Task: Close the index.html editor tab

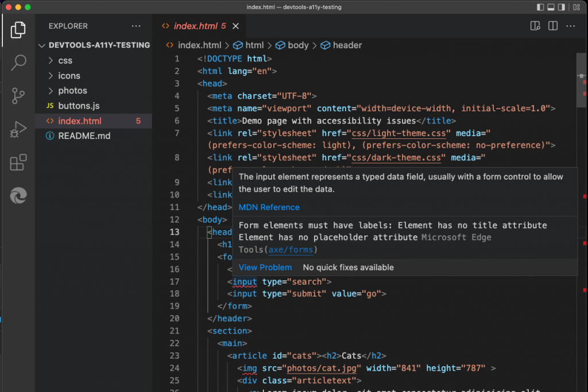Action: coord(235,26)
